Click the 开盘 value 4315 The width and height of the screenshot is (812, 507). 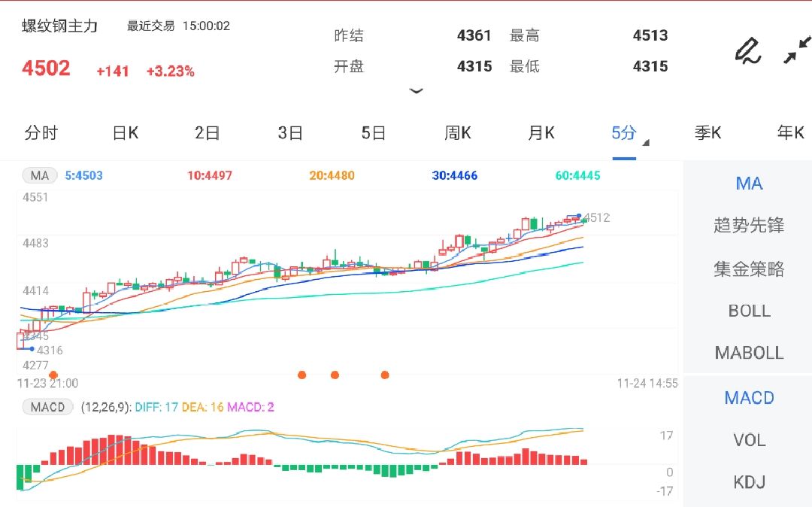click(474, 66)
